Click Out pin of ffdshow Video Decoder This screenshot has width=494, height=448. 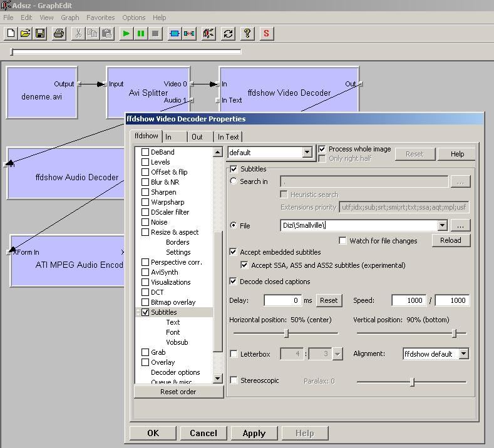tap(361, 84)
